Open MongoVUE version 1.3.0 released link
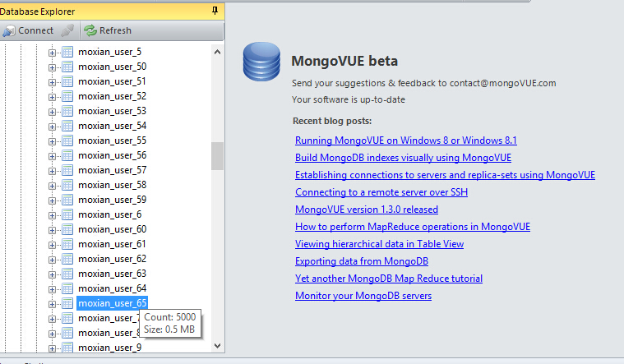 367,210
